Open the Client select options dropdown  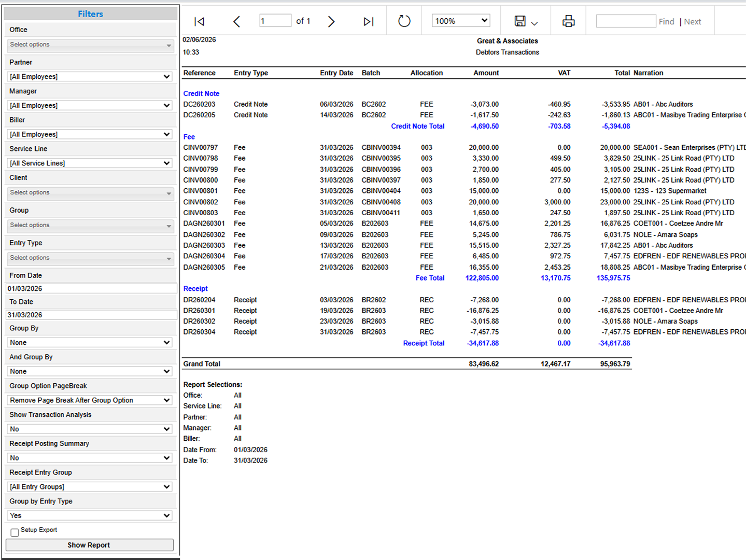point(90,193)
